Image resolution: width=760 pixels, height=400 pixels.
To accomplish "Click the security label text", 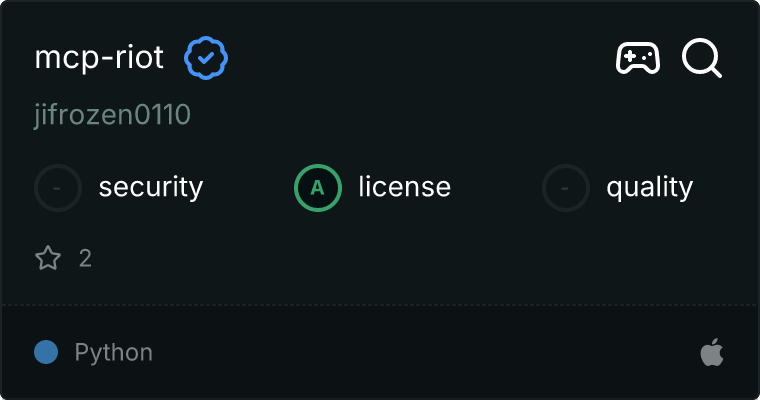I will click(151, 187).
